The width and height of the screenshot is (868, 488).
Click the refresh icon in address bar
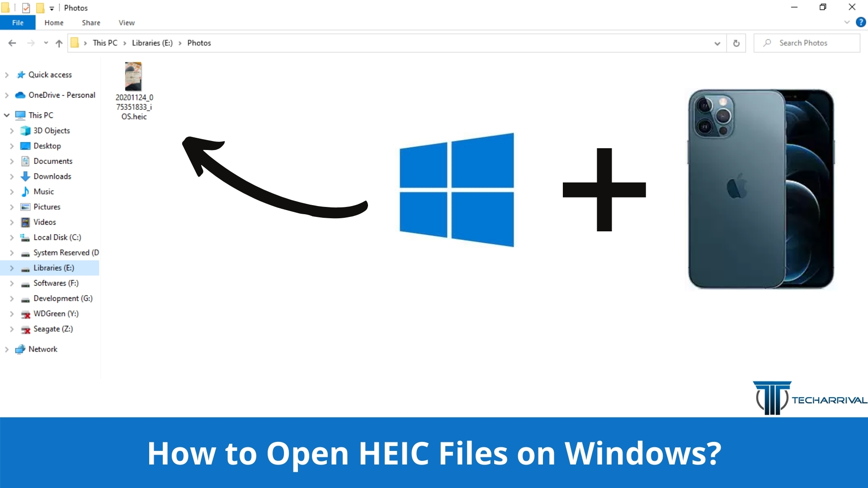pyautogui.click(x=736, y=43)
